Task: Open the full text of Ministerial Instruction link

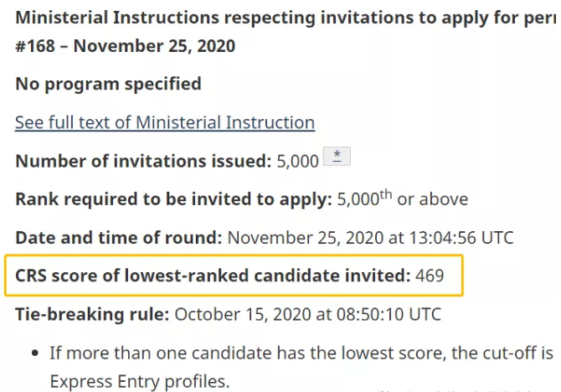Action: tap(165, 122)
